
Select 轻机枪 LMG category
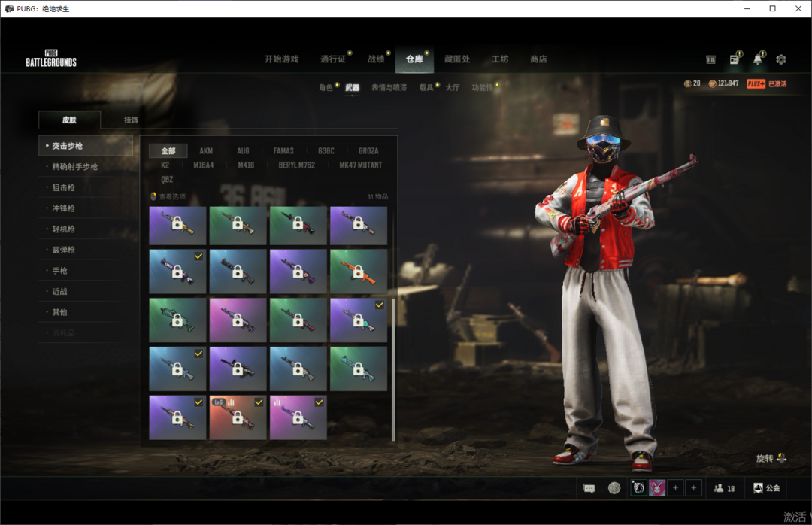[86, 229]
